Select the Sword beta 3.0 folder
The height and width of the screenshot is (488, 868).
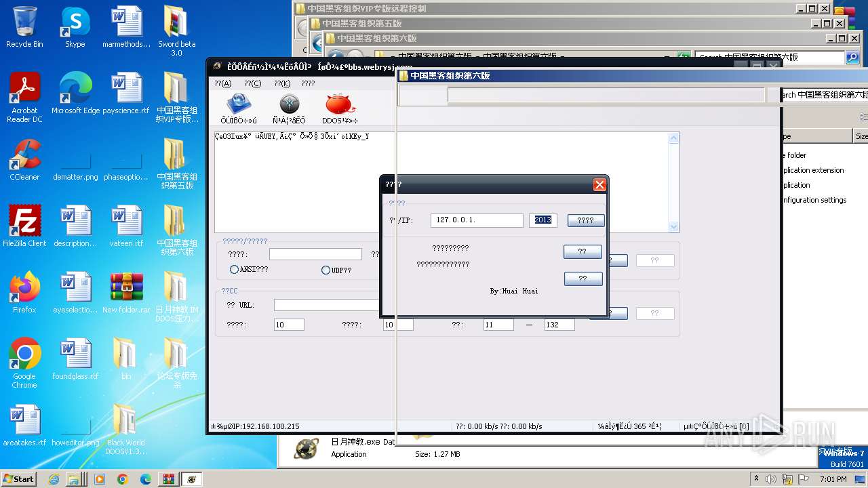(176, 31)
